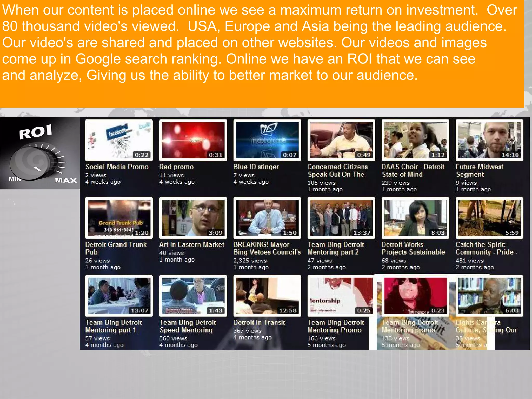The width and height of the screenshot is (532, 399).
Task: Click the 0:07 duration badge
Action: click(290, 155)
